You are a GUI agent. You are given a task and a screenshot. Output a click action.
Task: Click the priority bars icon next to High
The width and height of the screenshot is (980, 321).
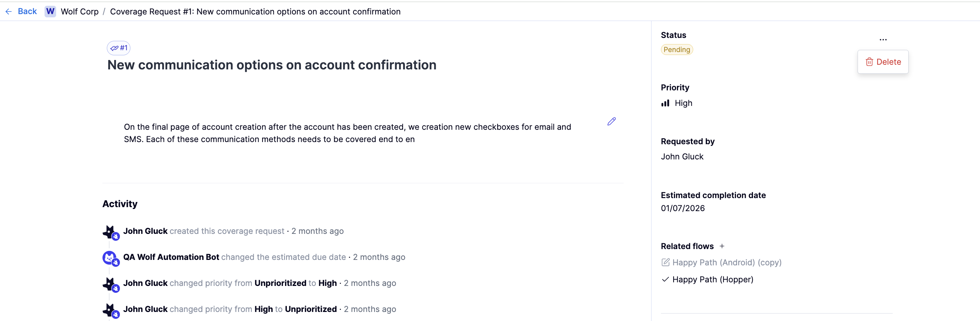click(665, 103)
